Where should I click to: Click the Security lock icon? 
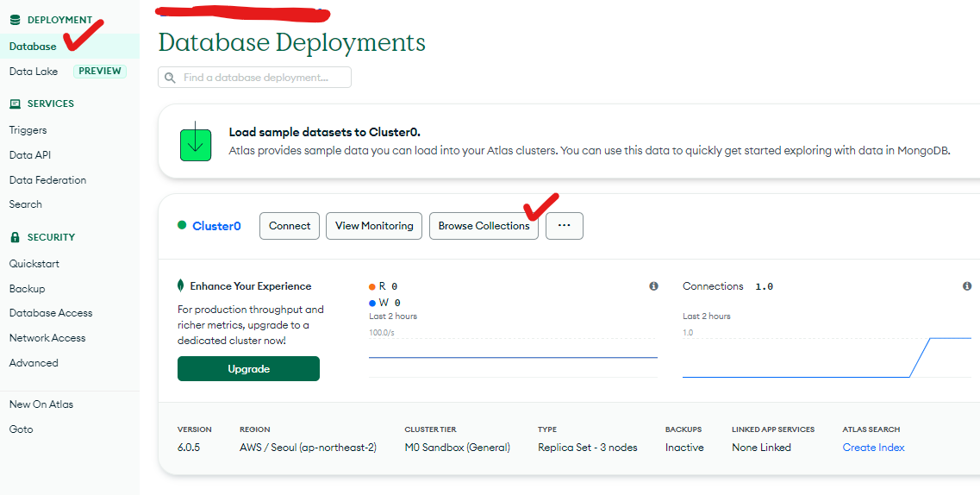tap(15, 237)
